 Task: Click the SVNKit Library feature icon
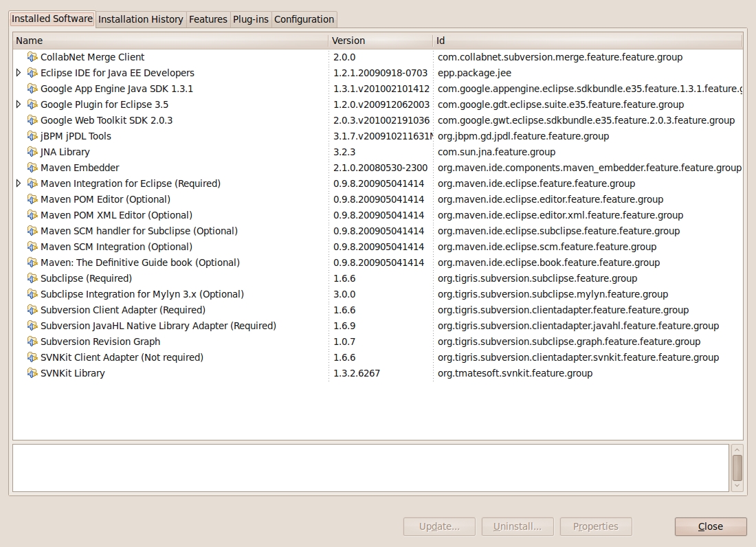pyautogui.click(x=32, y=374)
